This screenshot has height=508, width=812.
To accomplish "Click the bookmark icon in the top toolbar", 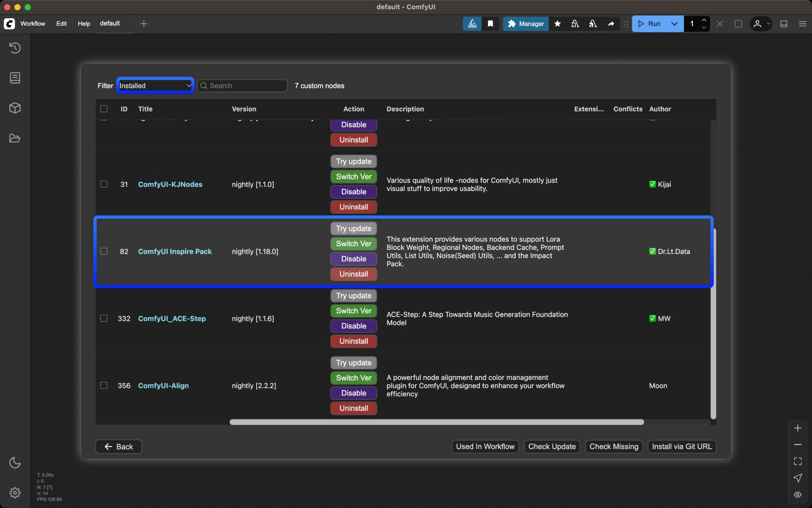I will (490, 24).
